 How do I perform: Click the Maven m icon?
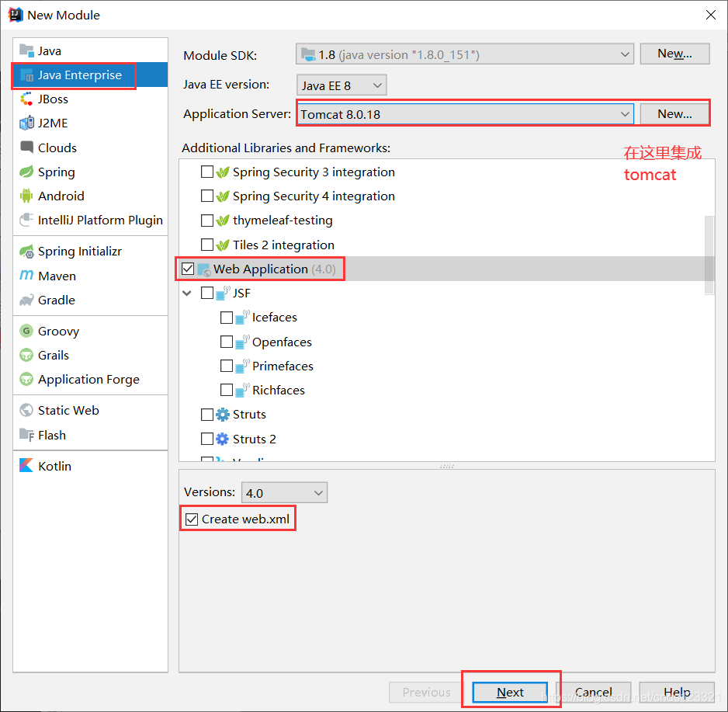point(26,276)
